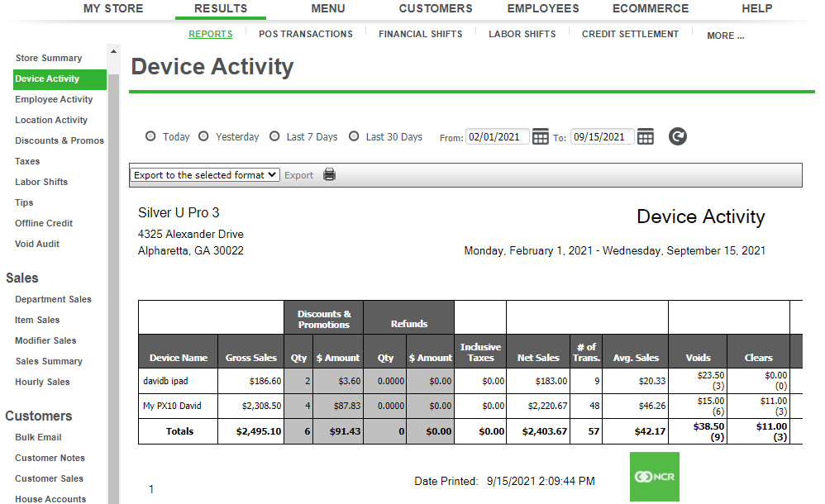Open the Location Activity report
This screenshot has height=504, width=825.
point(51,120)
